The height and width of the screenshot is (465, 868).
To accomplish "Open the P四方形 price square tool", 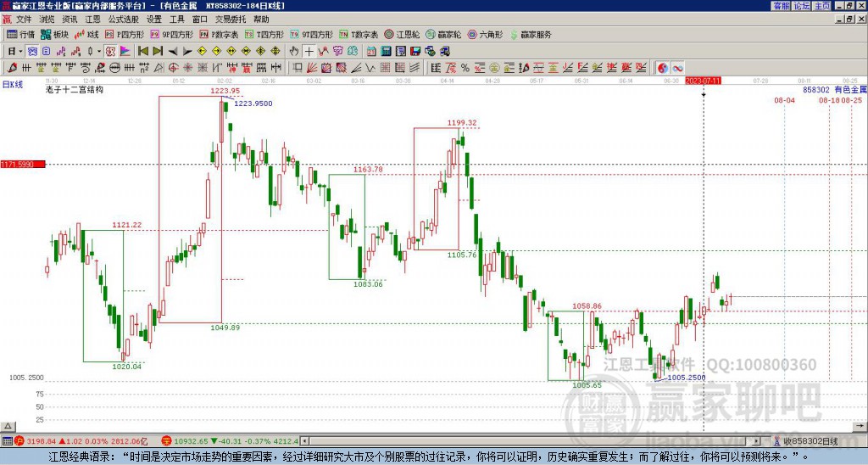I will [125, 34].
